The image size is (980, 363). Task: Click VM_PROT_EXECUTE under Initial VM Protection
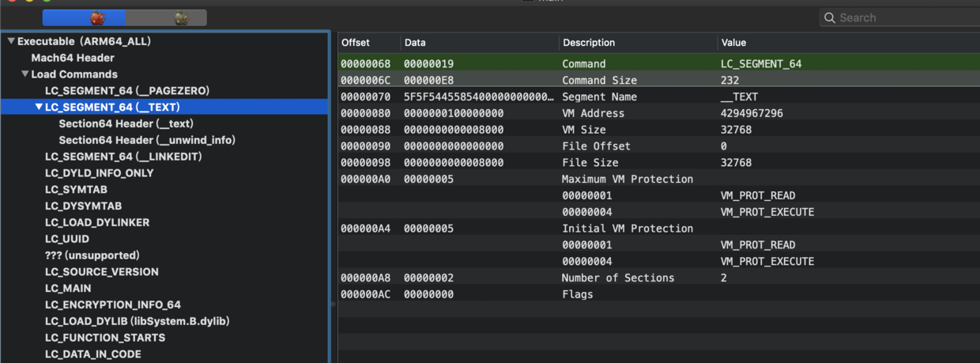[767, 261]
